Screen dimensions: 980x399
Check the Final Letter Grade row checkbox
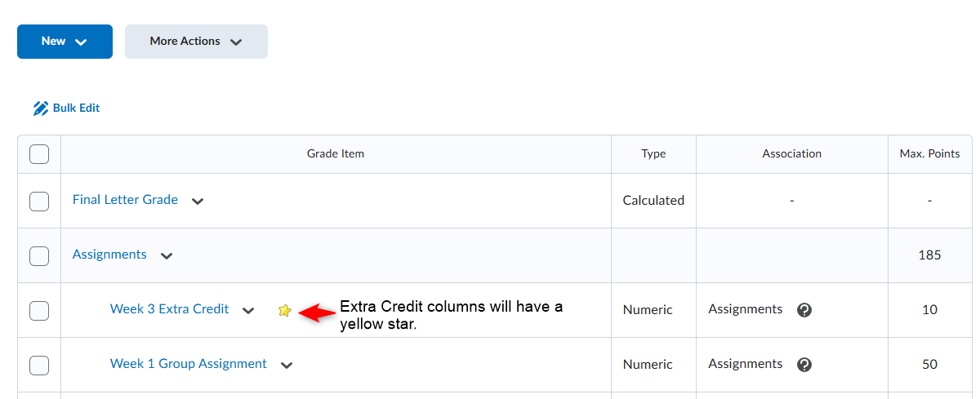[39, 201]
